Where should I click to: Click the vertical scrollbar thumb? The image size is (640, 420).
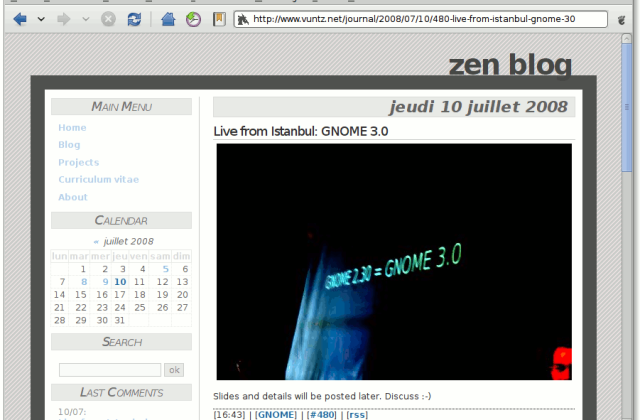coord(627,108)
